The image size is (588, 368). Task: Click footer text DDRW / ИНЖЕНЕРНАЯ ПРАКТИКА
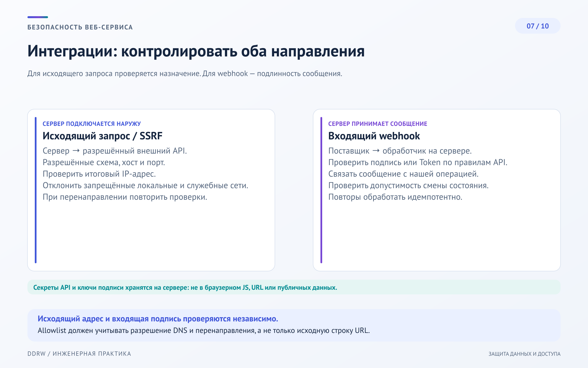79,354
